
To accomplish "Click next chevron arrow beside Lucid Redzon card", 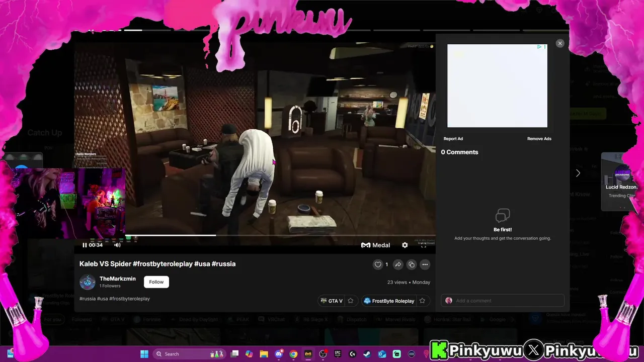I will coord(578,173).
